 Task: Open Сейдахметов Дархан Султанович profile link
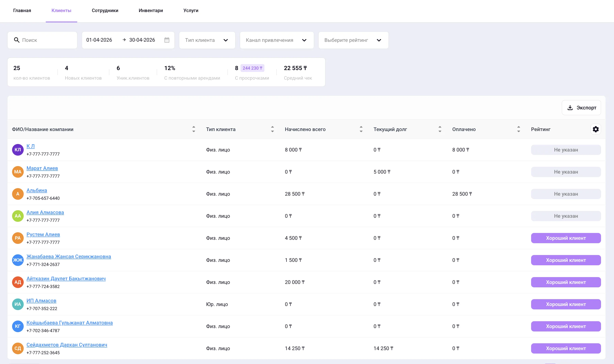click(x=67, y=345)
